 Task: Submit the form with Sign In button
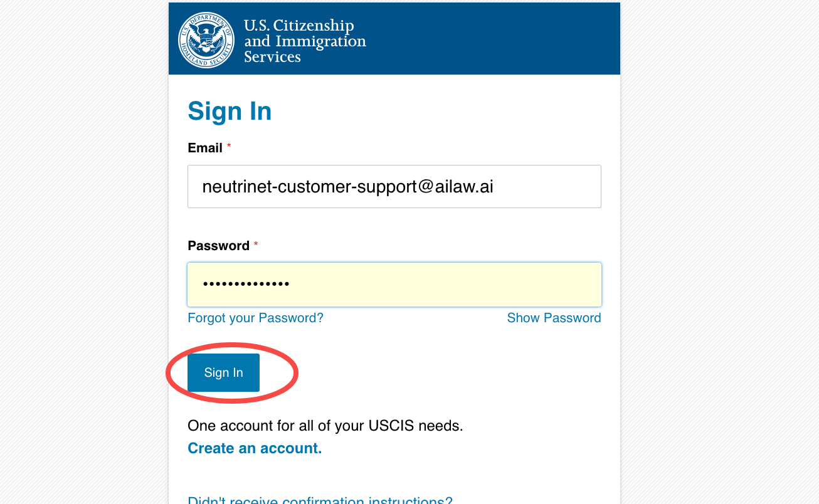pyautogui.click(x=223, y=372)
